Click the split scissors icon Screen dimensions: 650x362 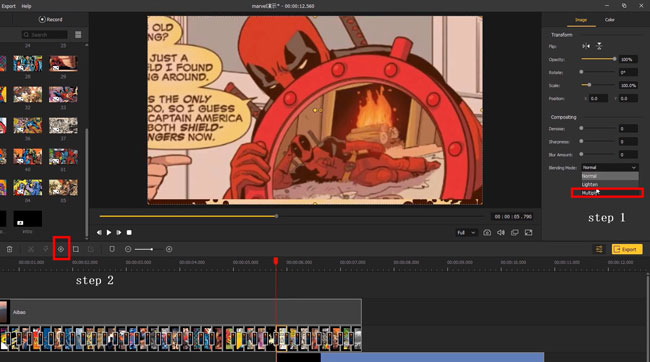(31, 249)
